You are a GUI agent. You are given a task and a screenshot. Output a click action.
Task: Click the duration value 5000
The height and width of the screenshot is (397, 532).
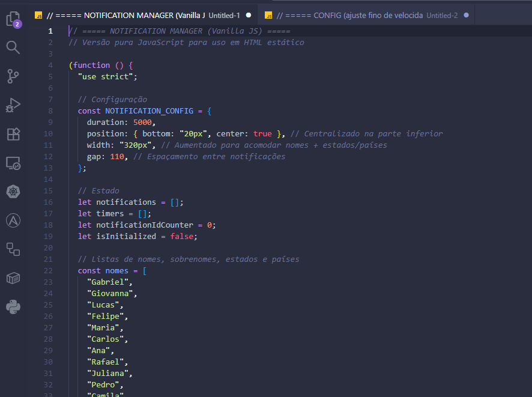click(x=142, y=122)
